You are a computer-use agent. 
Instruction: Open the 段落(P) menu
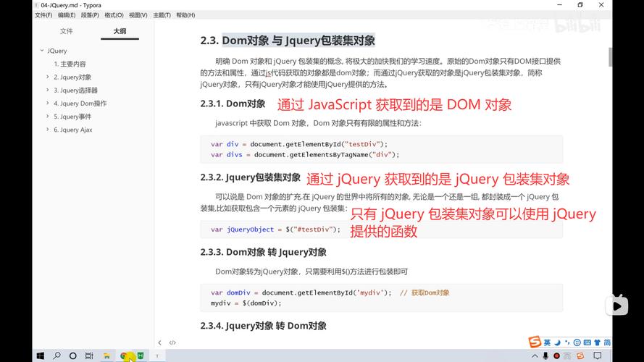pos(90,15)
